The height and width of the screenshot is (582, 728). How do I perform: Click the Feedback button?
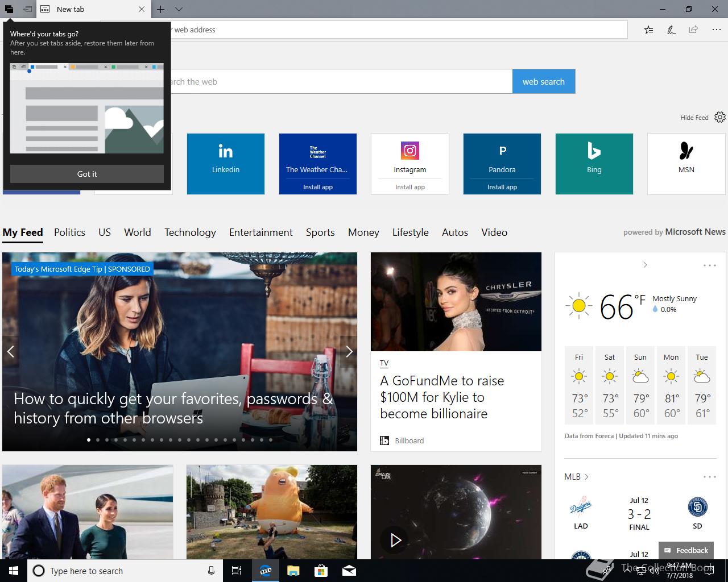tap(686, 550)
